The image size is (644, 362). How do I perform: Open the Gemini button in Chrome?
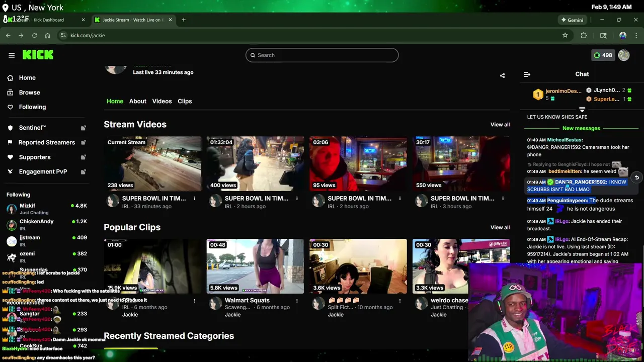(x=572, y=20)
